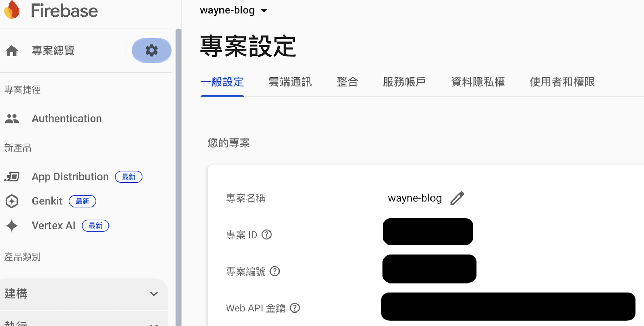Image resolution: width=644 pixels, height=326 pixels.
Task: Click the 專案設定 page title
Action: tap(248, 46)
